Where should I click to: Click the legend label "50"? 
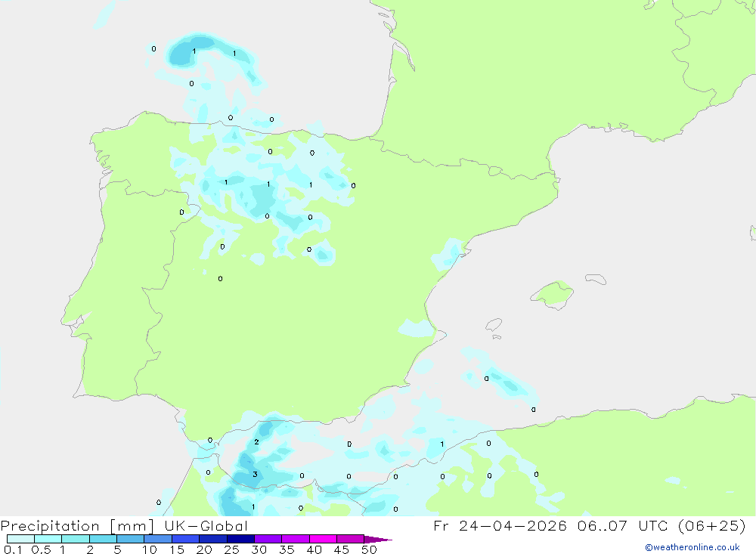[x=369, y=549]
